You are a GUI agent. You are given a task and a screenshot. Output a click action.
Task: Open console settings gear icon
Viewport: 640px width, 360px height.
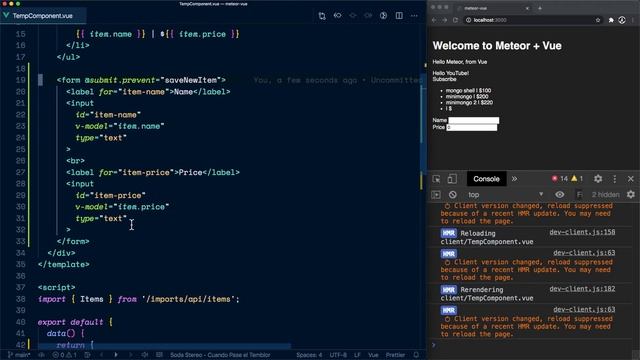pos(631,195)
